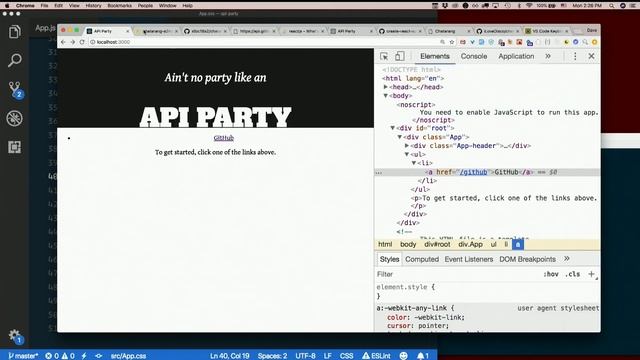640x360 pixels.
Task: Expand the App-header div node
Action: [407, 146]
